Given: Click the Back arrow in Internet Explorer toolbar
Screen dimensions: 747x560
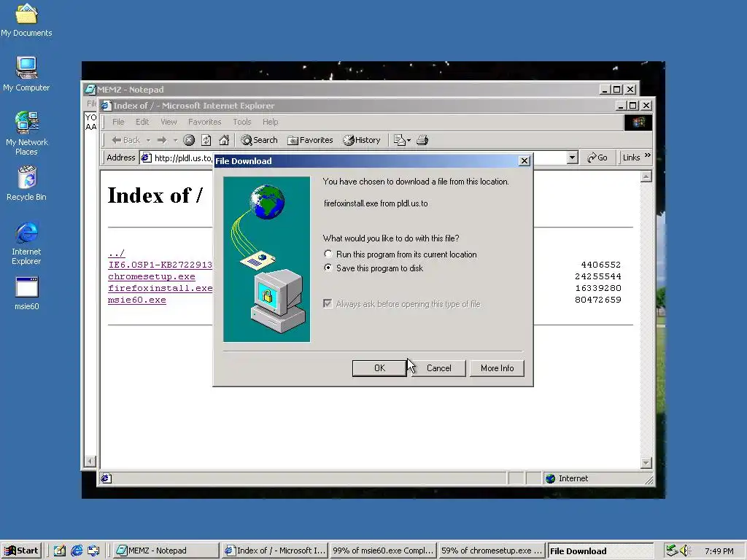Looking at the screenshot, I should click(125, 140).
